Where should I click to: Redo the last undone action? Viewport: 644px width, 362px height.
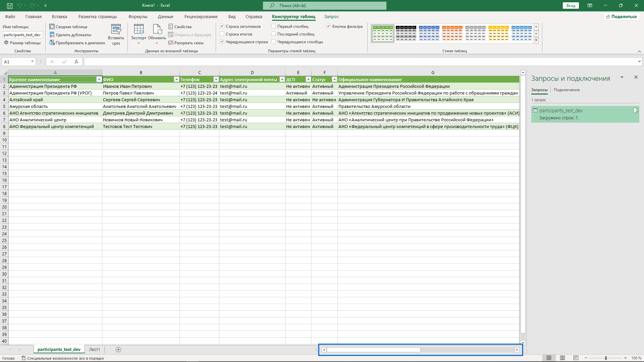32,6
